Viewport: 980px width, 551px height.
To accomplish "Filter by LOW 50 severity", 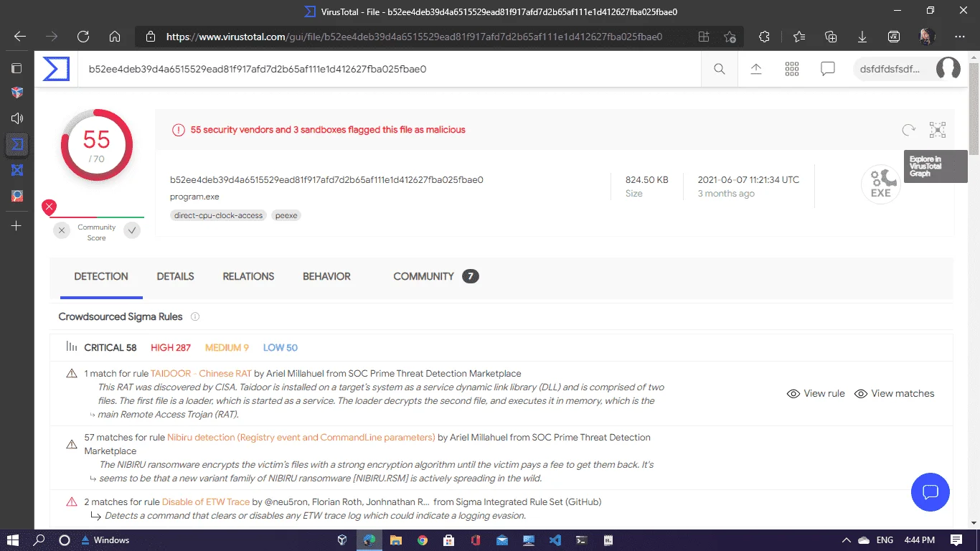I will pos(281,348).
